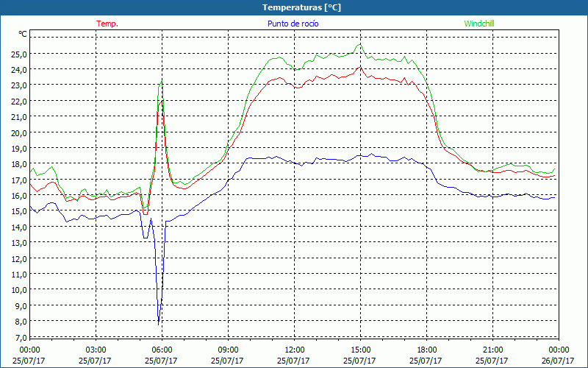Click the "25/07/17" date under 03:00
588x368 pixels.
[95, 361]
